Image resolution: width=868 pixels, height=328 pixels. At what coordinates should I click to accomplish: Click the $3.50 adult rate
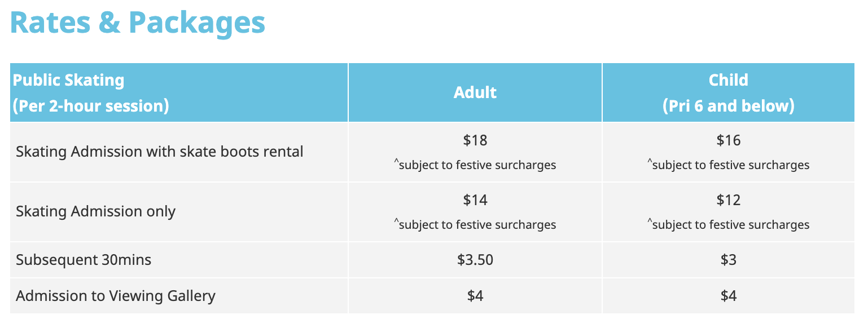coord(475,260)
